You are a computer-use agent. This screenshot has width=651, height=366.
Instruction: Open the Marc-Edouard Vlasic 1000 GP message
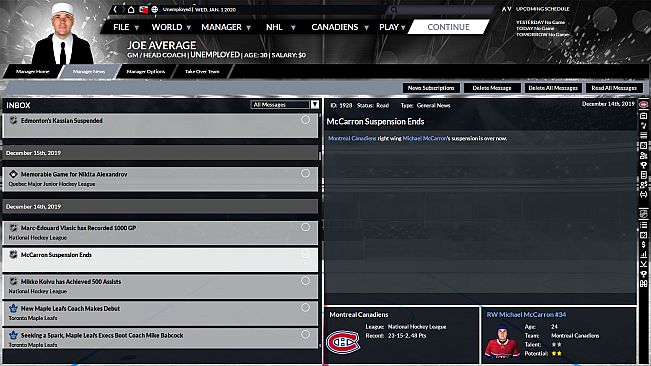pyautogui.click(x=160, y=232)
